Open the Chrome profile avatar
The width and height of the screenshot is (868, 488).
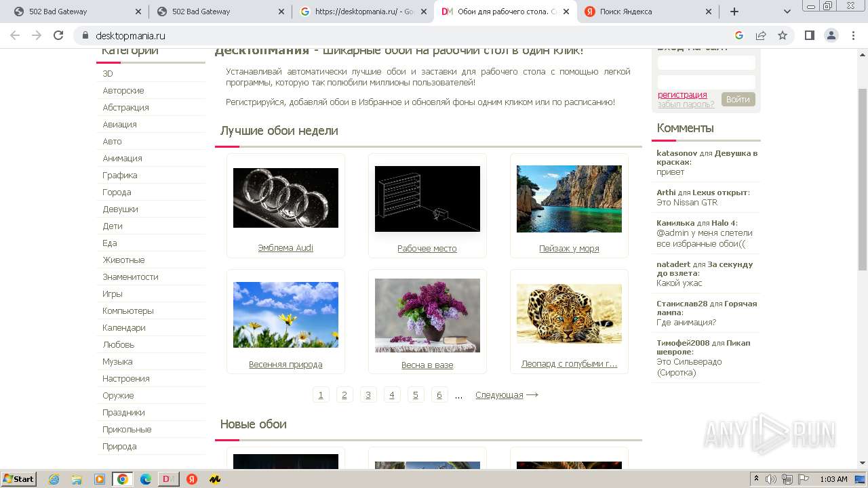click(831, 35)
